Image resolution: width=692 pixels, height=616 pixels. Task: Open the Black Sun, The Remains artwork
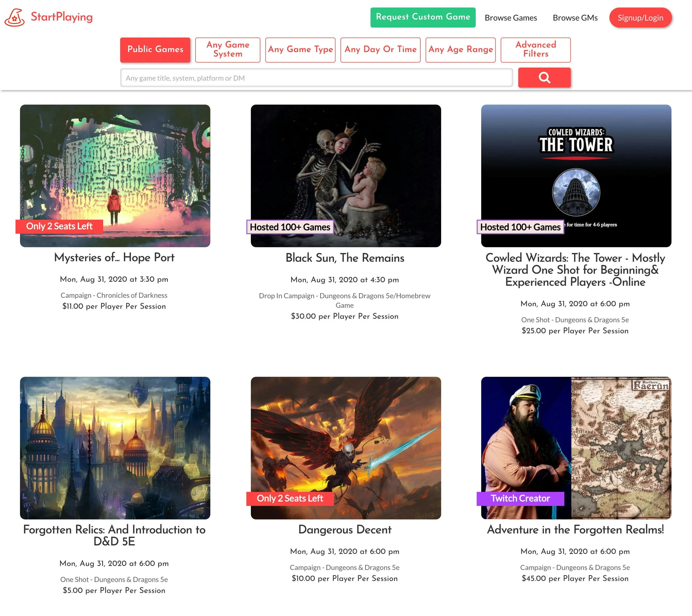(345, 176)
